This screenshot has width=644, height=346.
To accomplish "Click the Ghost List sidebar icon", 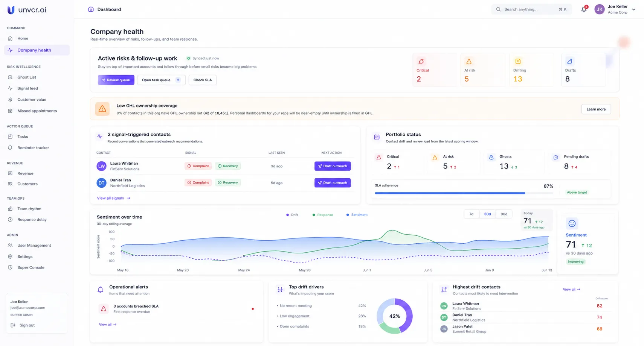I will click(10, 77).
